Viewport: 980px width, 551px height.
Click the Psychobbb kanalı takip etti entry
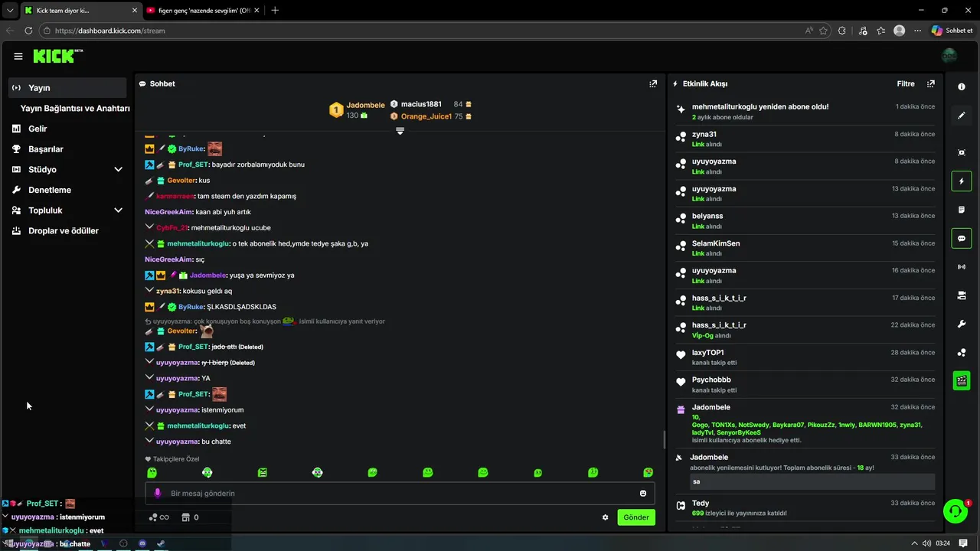[x=805, y=384]
